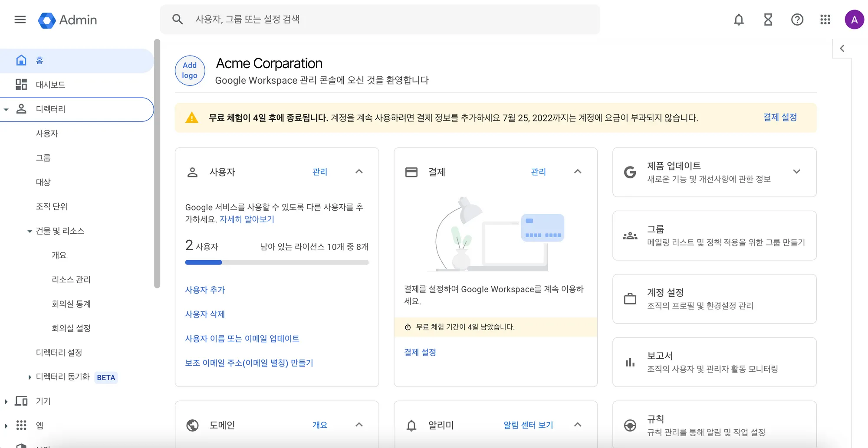
Task: Open 개요 under 건물 및 리소스
Action: (x=59, y=255)
